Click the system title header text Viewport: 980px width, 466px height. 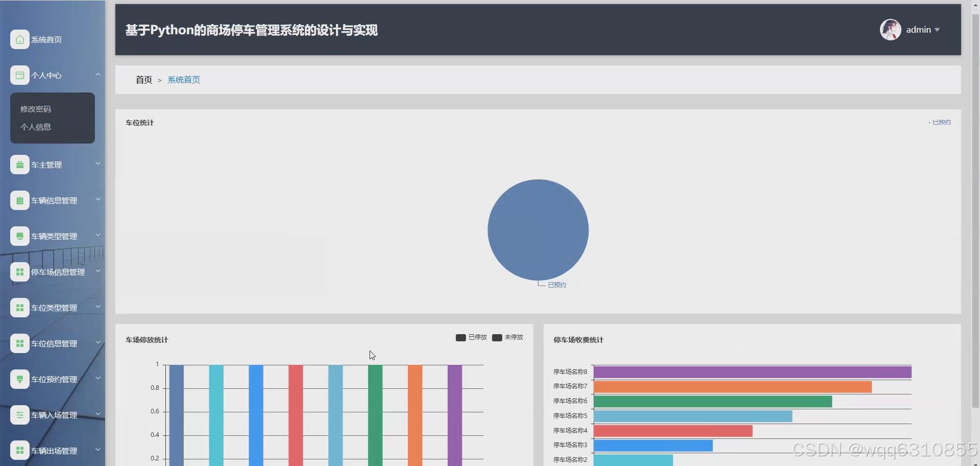(252, 30)
